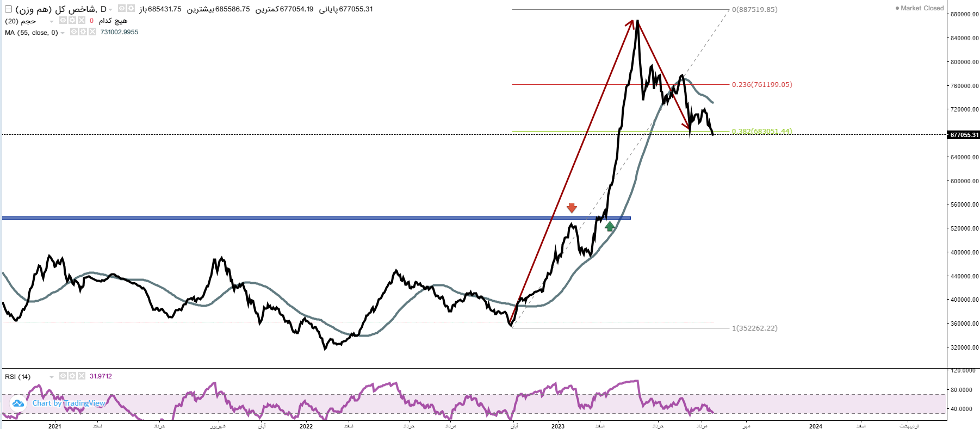Click high price value 685586.75 in header
The width and height of the screenshot is (980, 429).
pos(233,9)
